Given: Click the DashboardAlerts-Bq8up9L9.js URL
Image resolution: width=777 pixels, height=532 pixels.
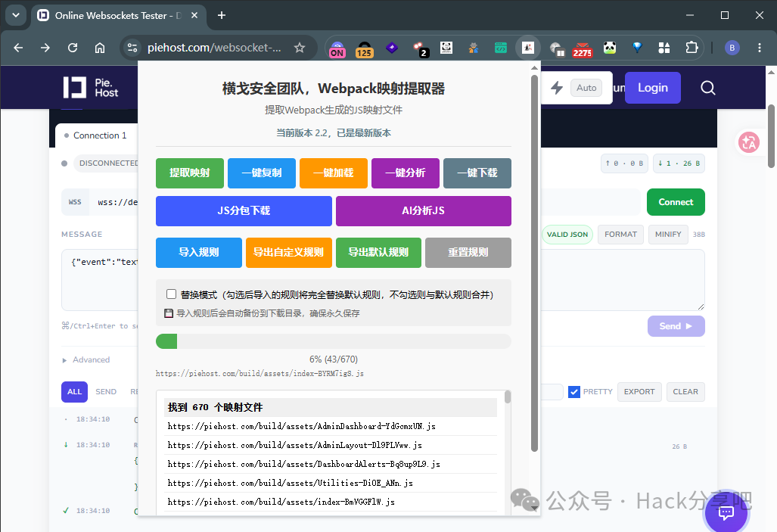Looking at the screenshot, I should pos(303,464).
